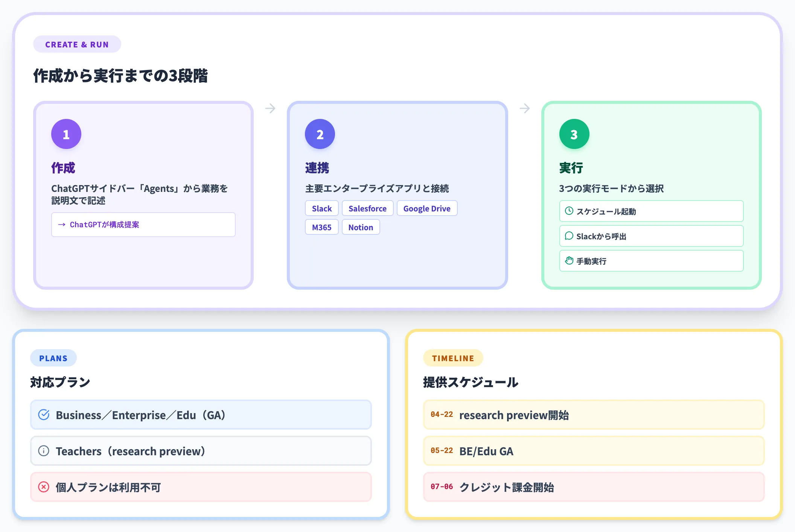Screen dimensions: 795x532
Task: Click the 対応プラン heading
Action: tap(60, 382)
